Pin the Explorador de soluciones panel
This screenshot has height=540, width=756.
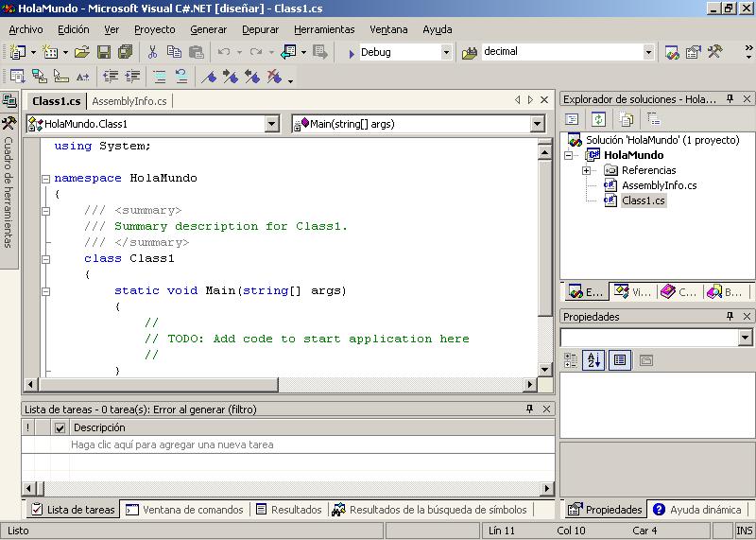tap(730, 99)
